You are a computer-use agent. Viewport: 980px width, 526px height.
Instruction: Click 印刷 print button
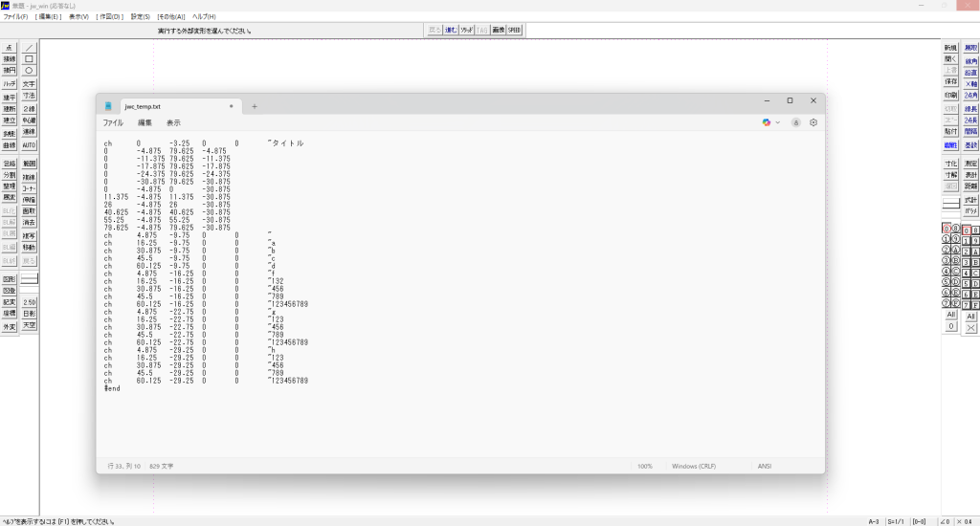tap(950, 95)
